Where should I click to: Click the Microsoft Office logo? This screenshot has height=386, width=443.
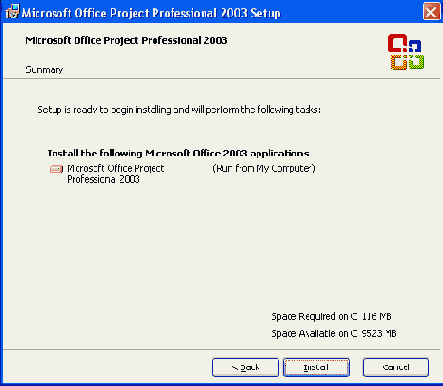tap(406, 52)
